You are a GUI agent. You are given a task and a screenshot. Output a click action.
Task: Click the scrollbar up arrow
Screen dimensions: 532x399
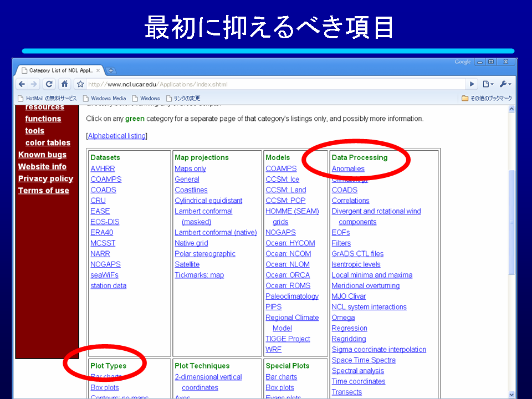click(511, 109)
